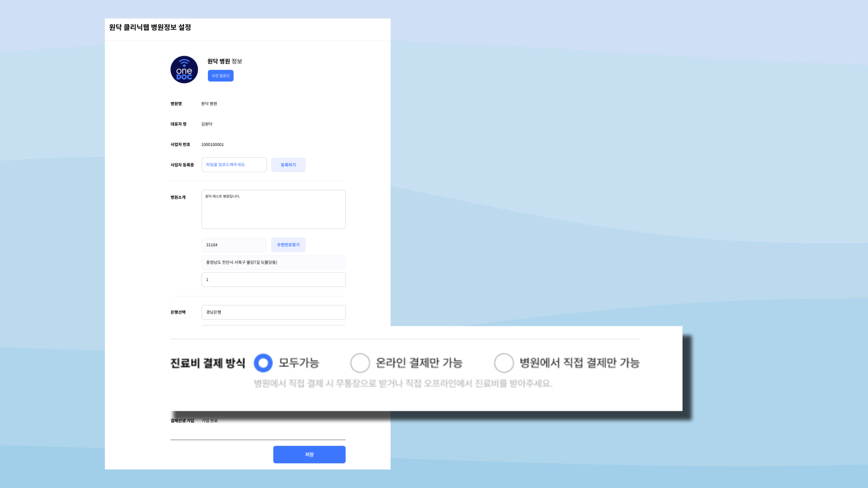This screenshot has width=868, height=488.
Task: Focus the 병원소개 introduction text area
Action: click(x=274, y=210)
